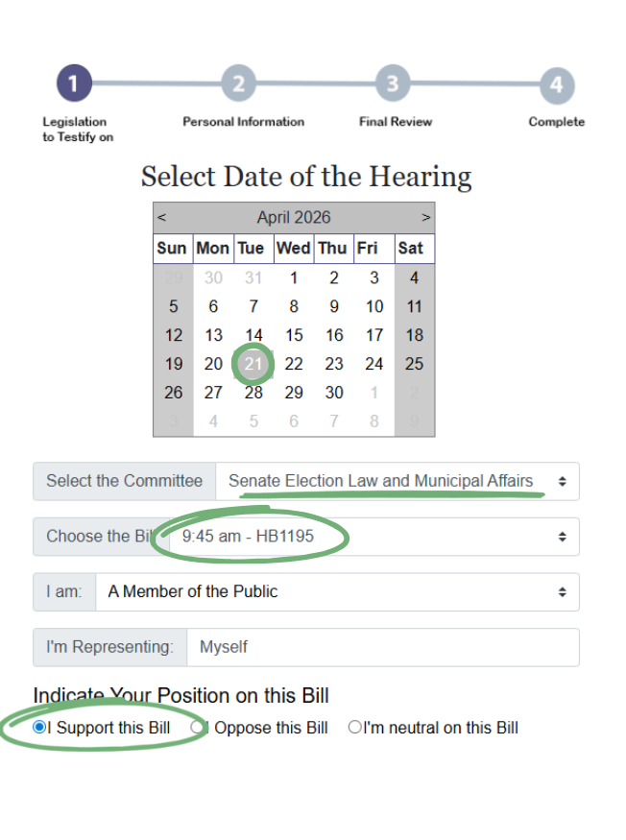
Task: Click the April 2026 month header
Action: (x=294, y=218)
